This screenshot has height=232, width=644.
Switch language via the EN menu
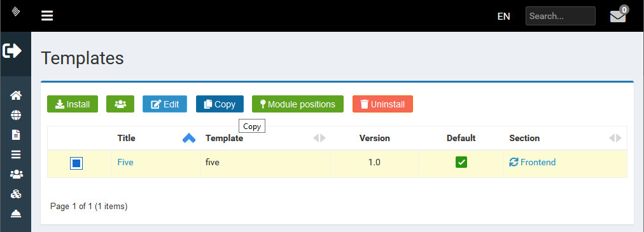coord(503,17)
